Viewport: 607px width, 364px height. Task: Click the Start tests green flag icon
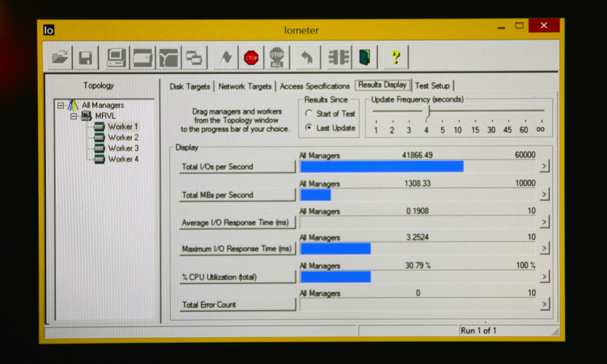(225, 58)
